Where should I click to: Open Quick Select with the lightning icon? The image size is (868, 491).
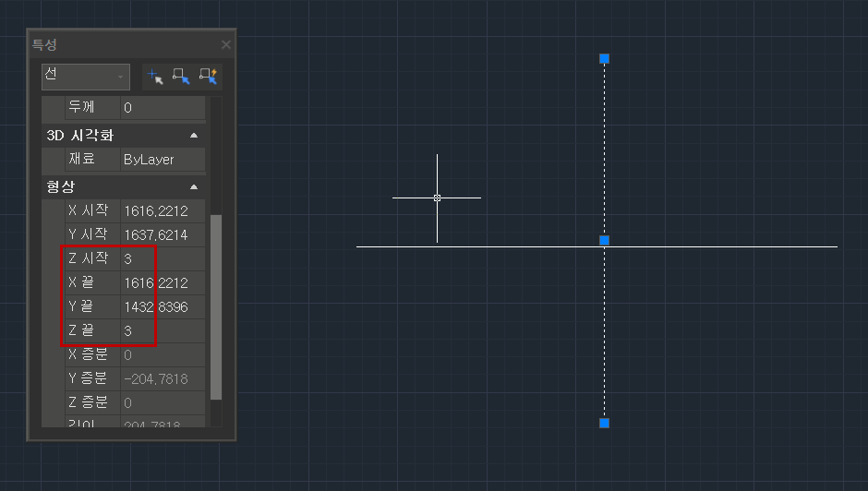[x=208, y=77]
